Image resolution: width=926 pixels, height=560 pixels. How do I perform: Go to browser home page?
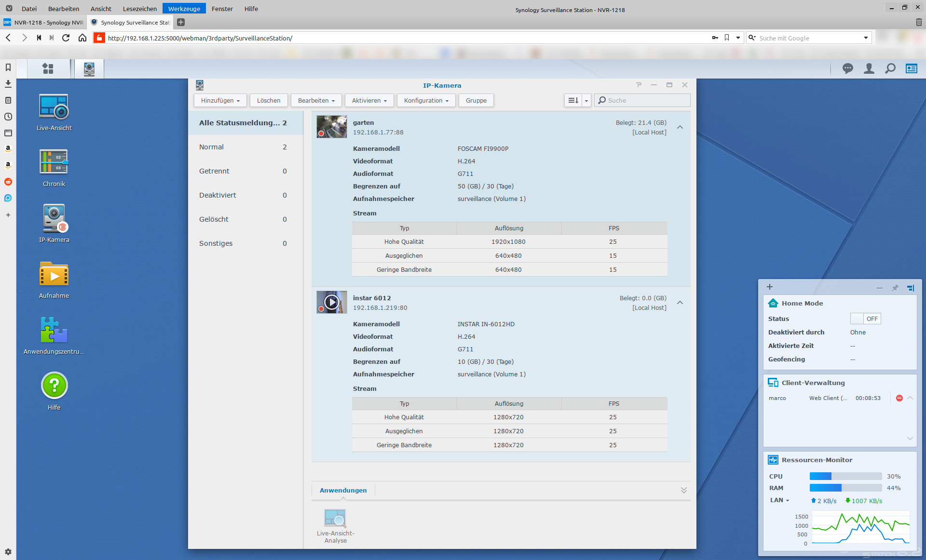point(82,38)
